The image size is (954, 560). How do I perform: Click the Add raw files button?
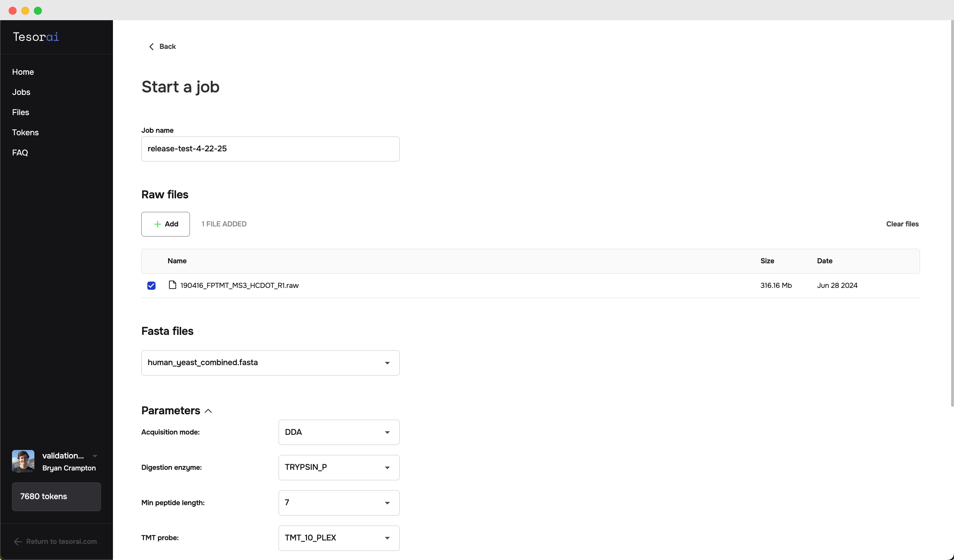165,224
